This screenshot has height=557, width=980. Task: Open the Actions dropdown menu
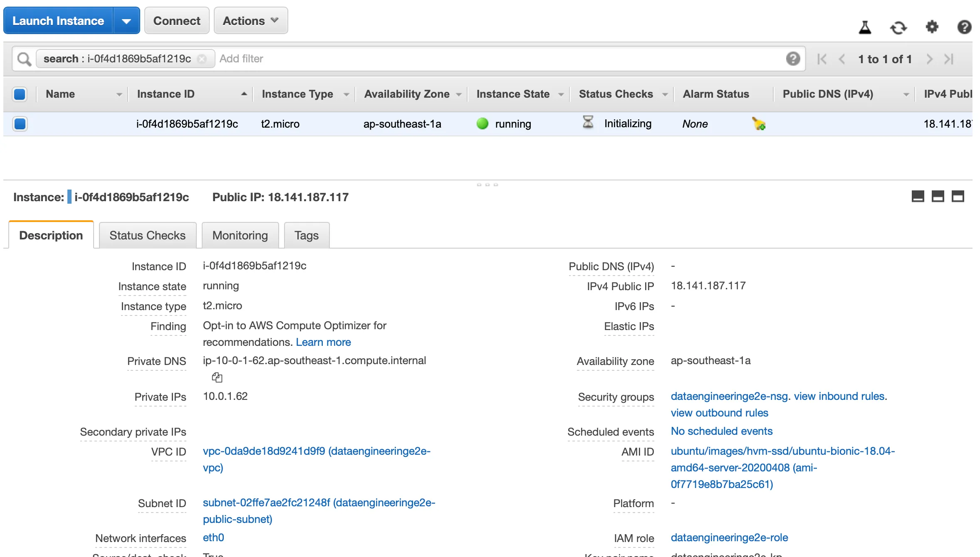point(251,20)
